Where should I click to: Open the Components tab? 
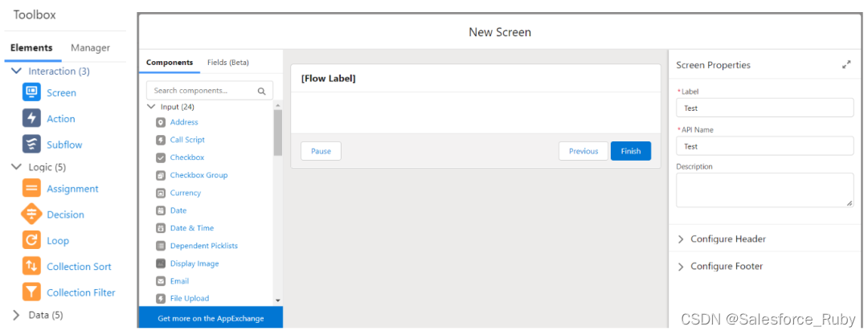point(170,63)
